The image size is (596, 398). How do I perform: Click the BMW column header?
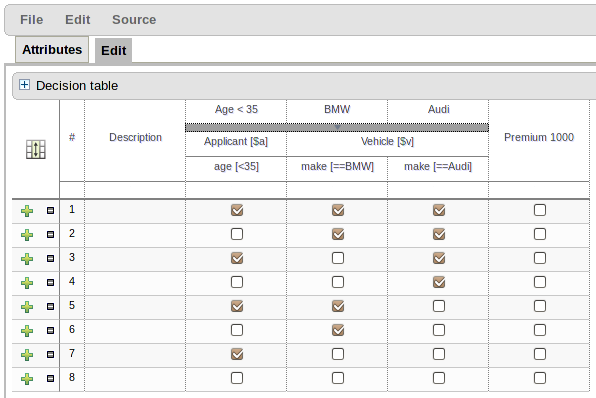337,109
